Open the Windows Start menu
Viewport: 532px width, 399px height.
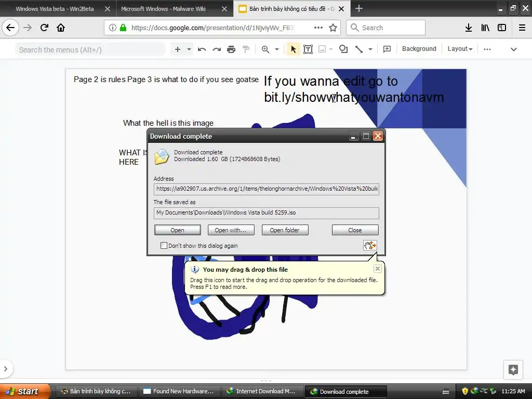tap(24, 391)
